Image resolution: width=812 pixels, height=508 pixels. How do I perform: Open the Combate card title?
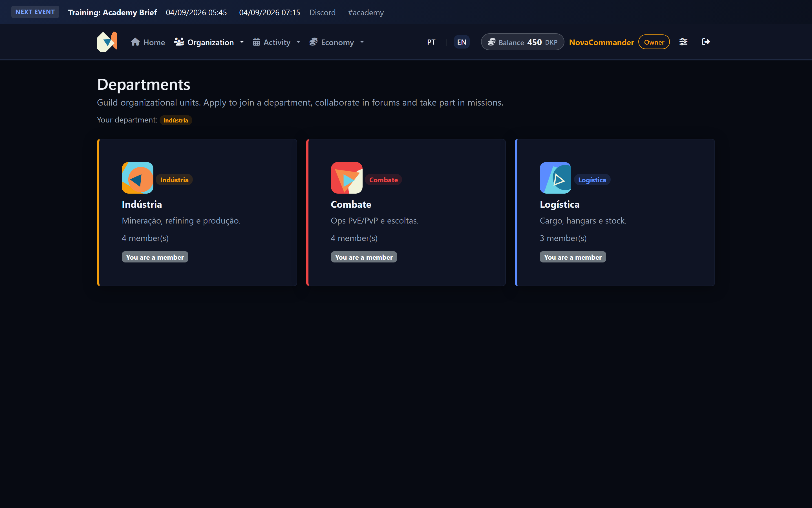[x=351, y=204]
